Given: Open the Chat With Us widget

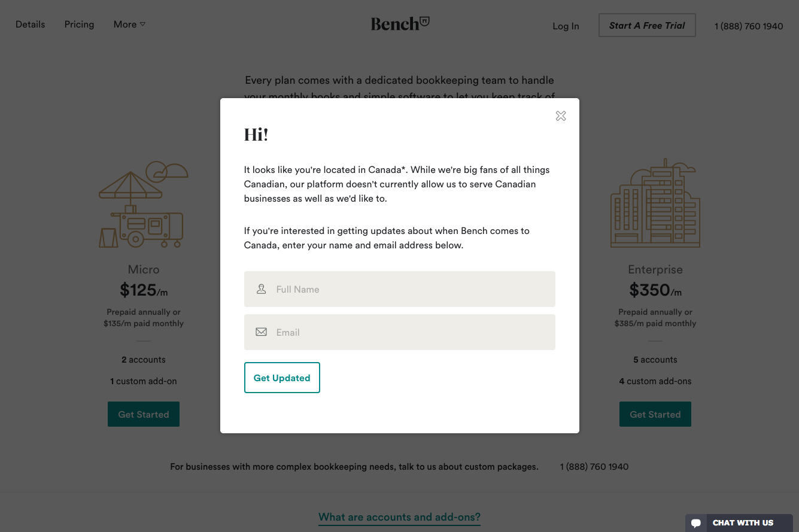Looking at the screenshot, I should (743, 523).
